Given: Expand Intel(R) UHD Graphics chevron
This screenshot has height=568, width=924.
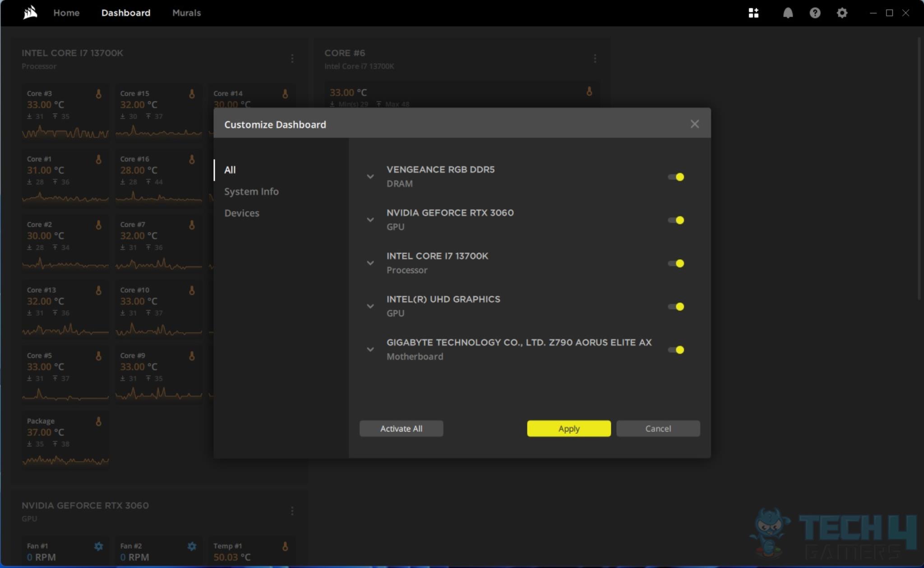Looking at the screenshot, I should (370, 307).
